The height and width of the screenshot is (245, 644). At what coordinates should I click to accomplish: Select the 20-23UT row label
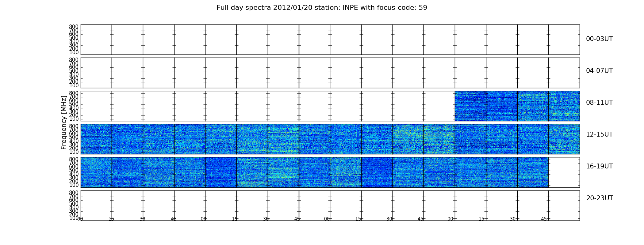pyautogui.click(x=600, y=198)
